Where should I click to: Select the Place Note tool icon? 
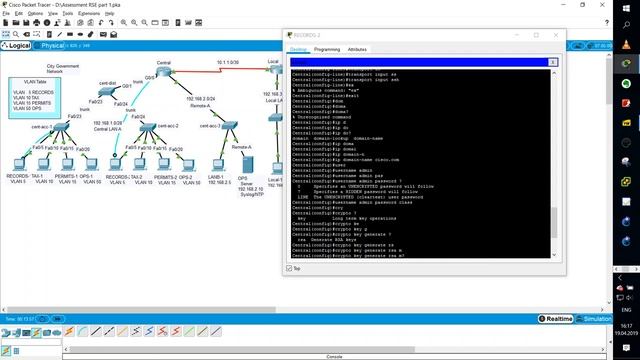pyautogui.click(x=49, y=34)
